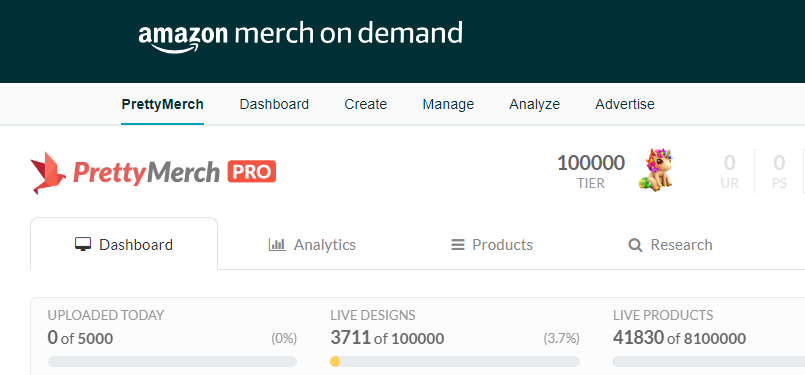Switch to the Research tab
The height and width of the screenshot is (375, 805).
point(670,245)
